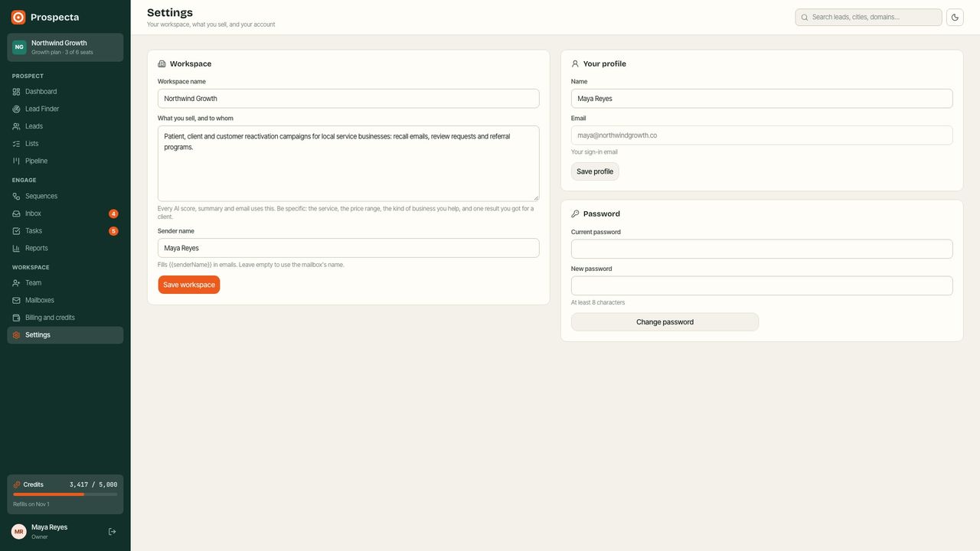Viewport: 980px width, 551px height.
Task: Click the profile Name field
Action: click(x=762, y=99)
